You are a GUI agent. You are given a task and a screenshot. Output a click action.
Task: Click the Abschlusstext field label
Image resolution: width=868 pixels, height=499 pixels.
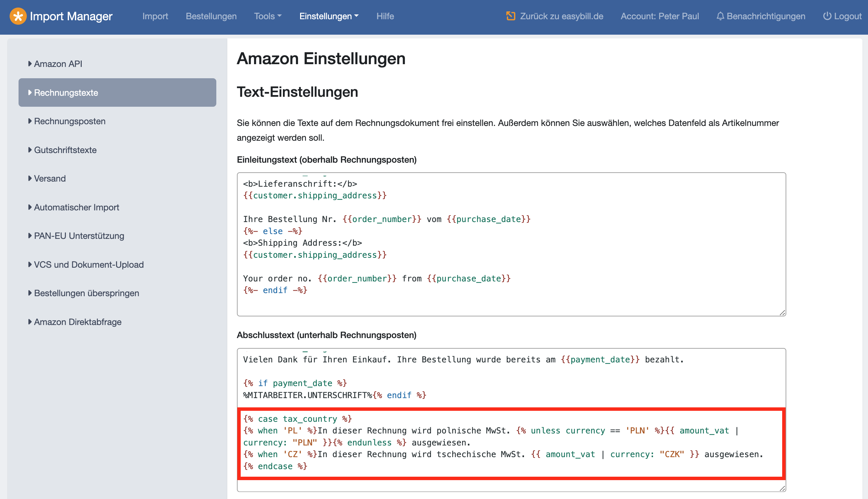(327, 335)
